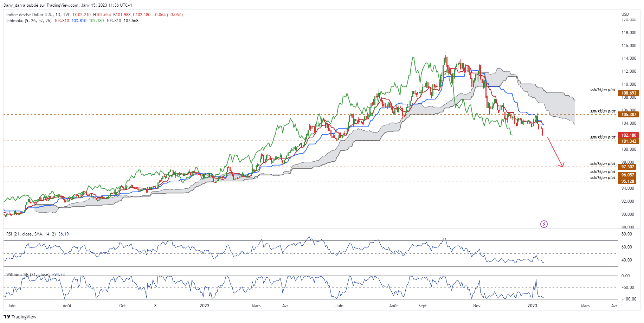Select the close value C102.180 in the legend
This screenshot has height=323, width=644.
coord(142,15)
